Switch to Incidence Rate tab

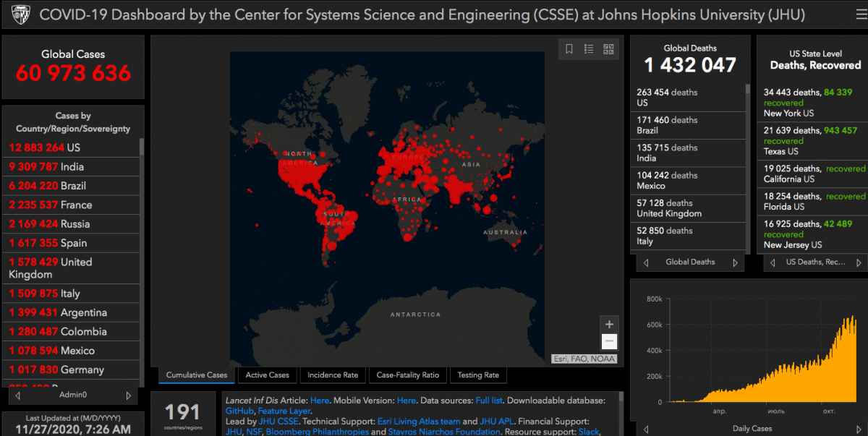click(x=333, y=375)
